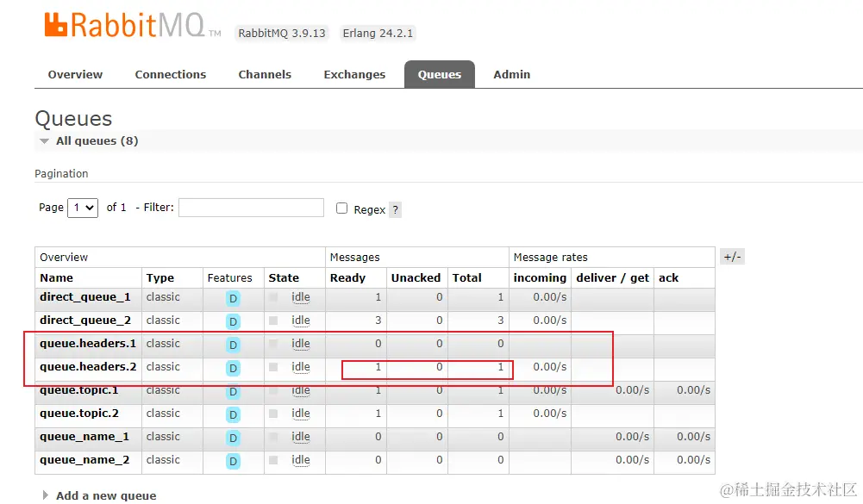The width and height of the screenshot is (863, 504).
Task: Open the queue.topic.2 queue link
Action: 78,414
